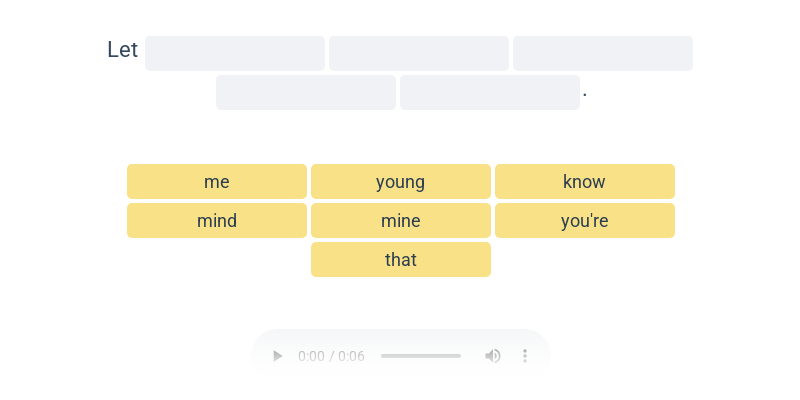
Task: Pick the "mind" word tile
Action: tap(217, 220)
